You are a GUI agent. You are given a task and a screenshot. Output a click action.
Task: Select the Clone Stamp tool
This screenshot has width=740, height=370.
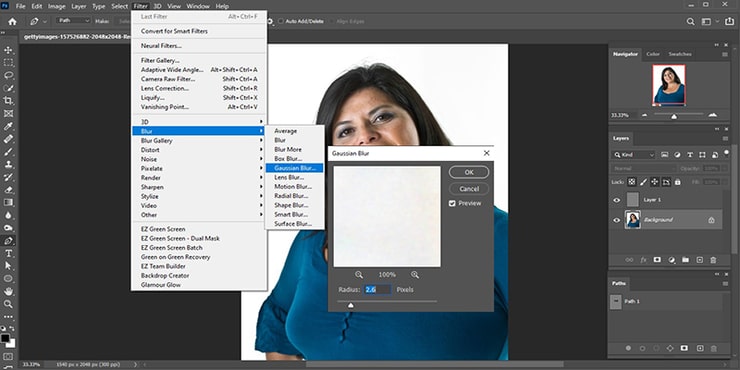[8, 164]
